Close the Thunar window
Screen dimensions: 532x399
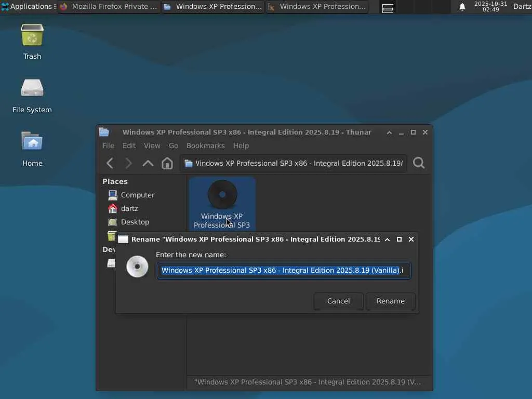coord(425,132)
